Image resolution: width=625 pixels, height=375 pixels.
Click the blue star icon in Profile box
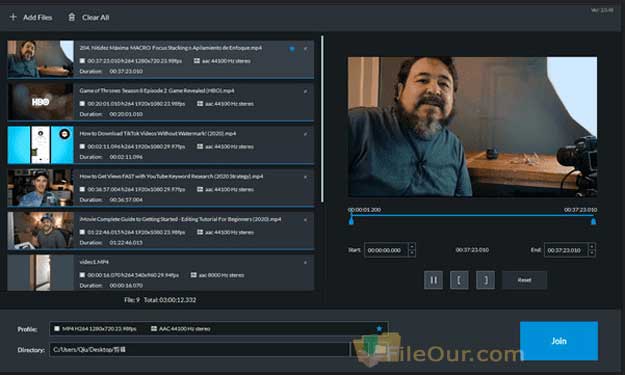pos(379,329)
